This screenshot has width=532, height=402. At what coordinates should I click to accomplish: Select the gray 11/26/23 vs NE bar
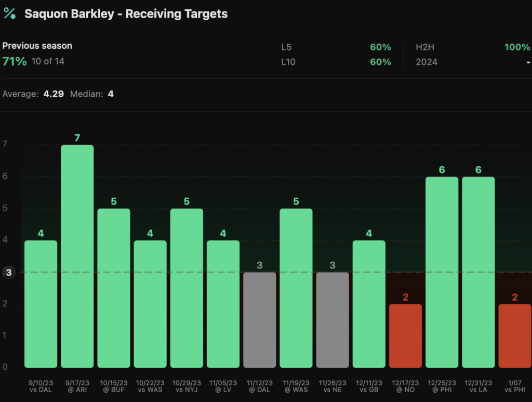332,320
